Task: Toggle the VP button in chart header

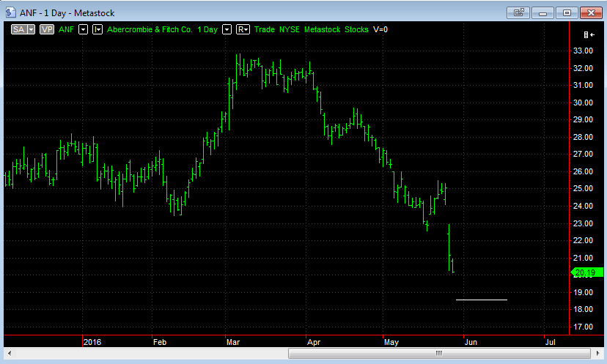Action: tap(47, 29)
